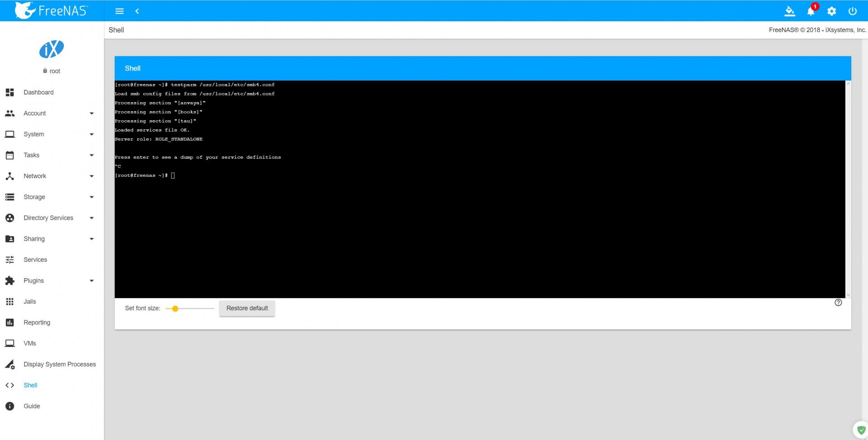Open the Reporting page
The image size is (868, 440).
click(x=52, y=322)
